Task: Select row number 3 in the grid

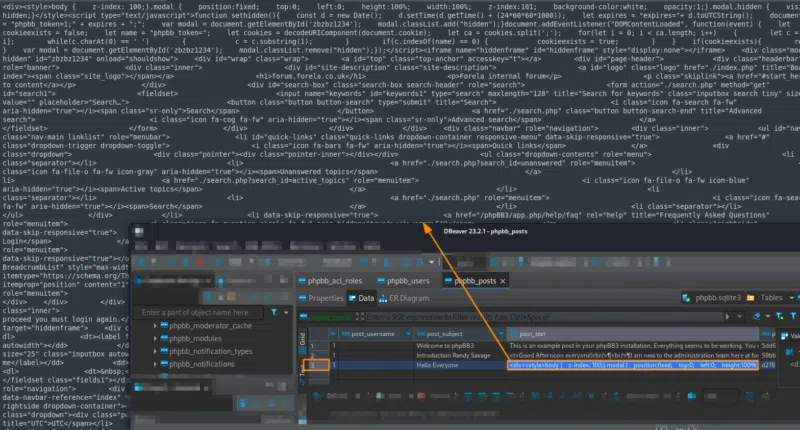Action: tap(316, 365)
